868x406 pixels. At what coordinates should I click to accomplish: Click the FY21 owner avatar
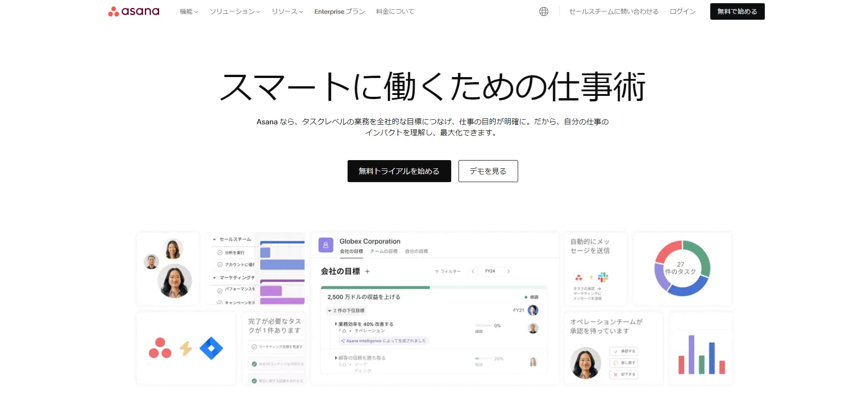click(533, 310)
